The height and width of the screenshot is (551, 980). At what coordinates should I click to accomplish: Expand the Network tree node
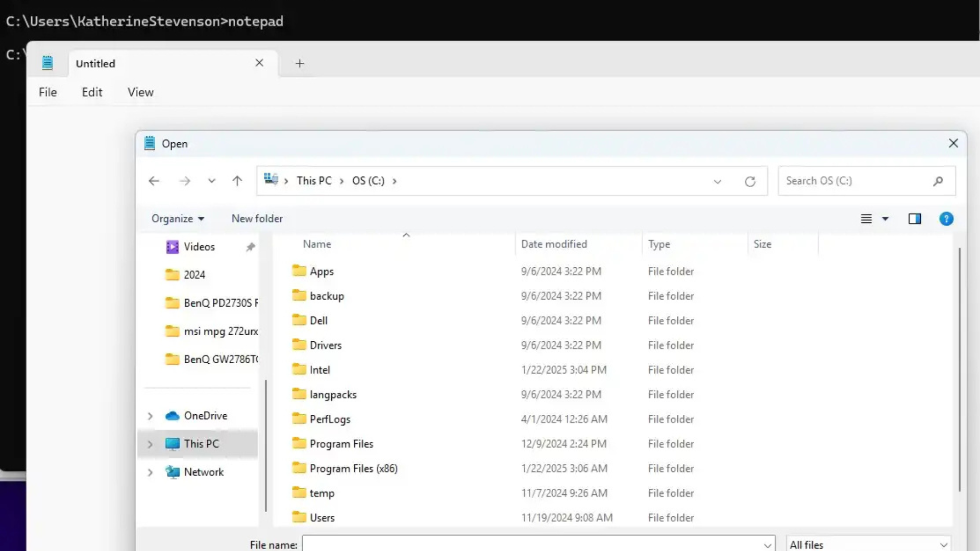pyautogui.click(x=150, y=472)
